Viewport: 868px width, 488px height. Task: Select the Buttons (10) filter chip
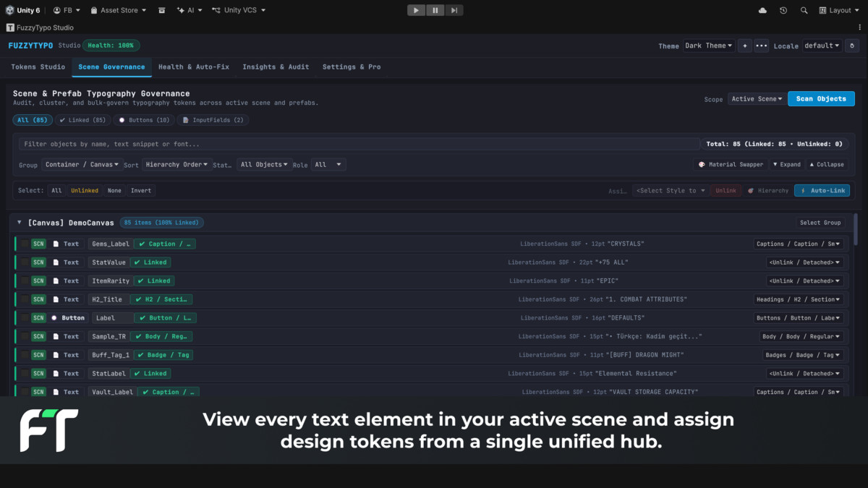pos(145,120)
